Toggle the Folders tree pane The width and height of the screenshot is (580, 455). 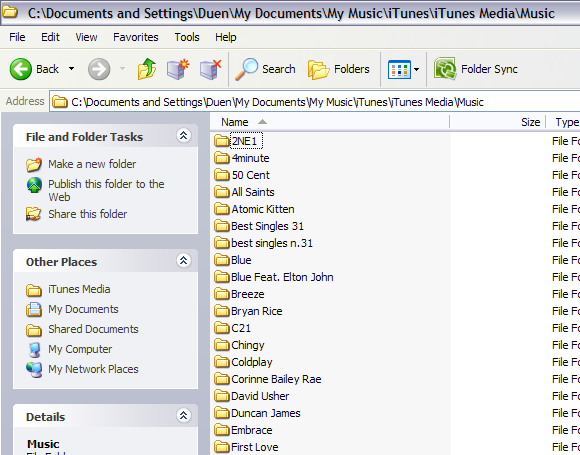click(x=338, y=69)
